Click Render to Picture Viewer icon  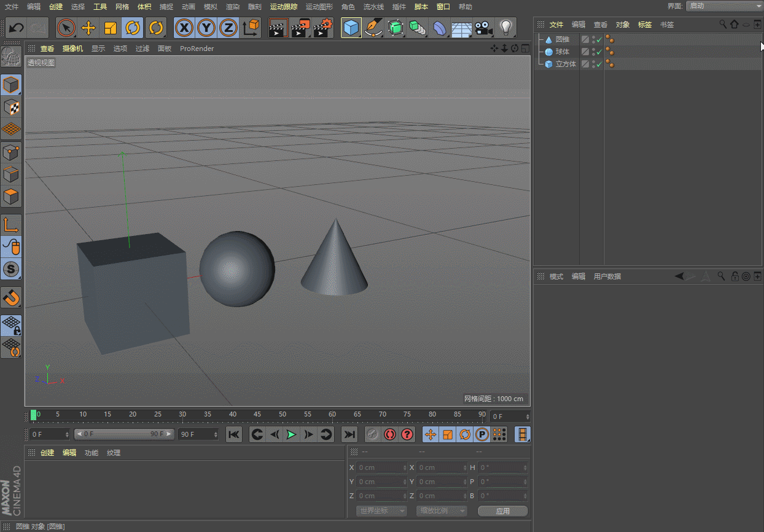tap(301, 28)
